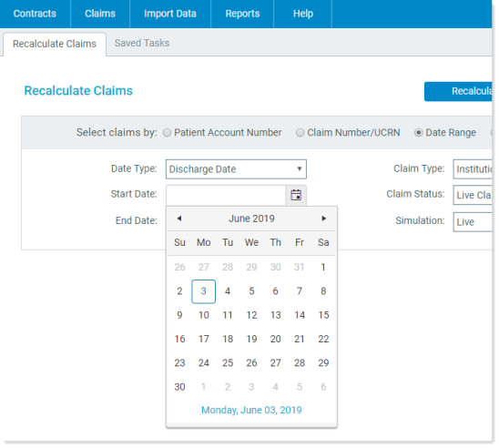This screenshot has width=499, height=448.
Task: Open the Contracts menu
Action: coord(35,14)
